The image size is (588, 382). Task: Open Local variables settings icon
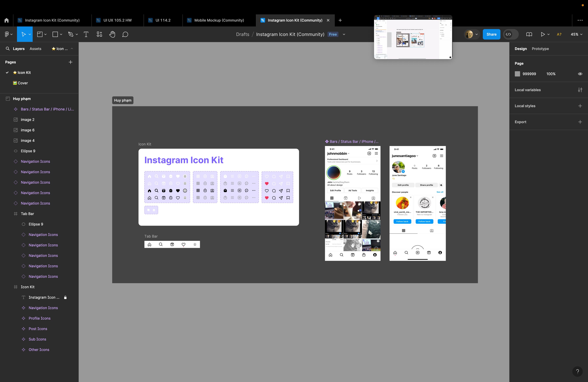click(x=580, y=90)
